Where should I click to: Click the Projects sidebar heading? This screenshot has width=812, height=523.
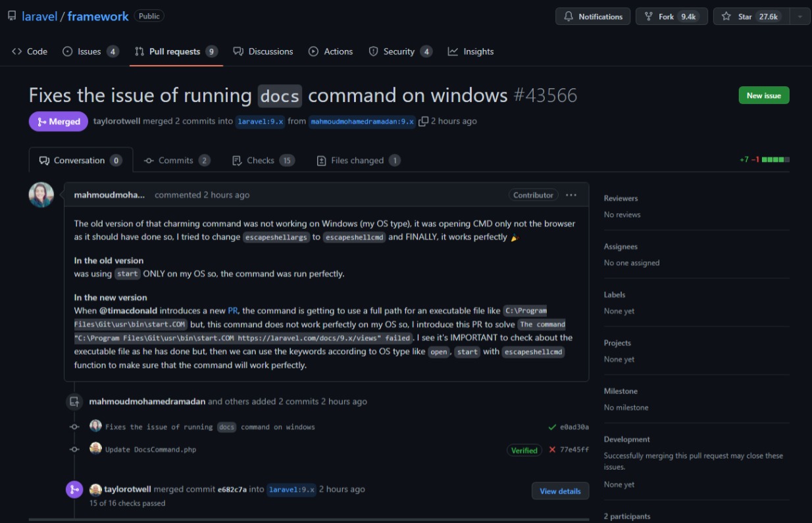click(617, 343)
